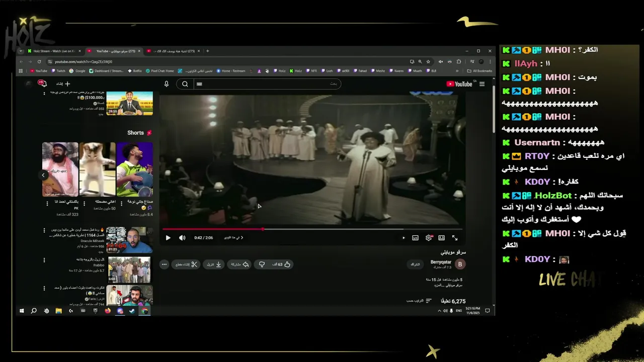Open the Windows Start menu

coord(22,311)
